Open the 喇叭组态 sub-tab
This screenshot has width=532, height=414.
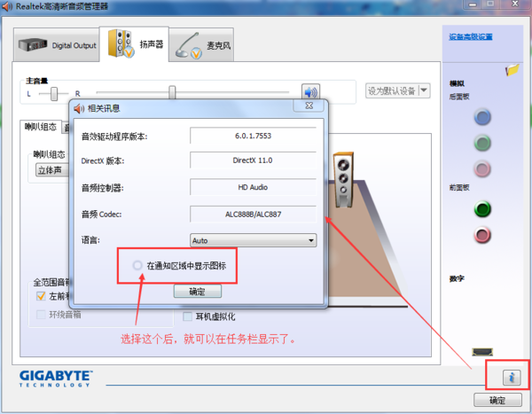point(41,127)
